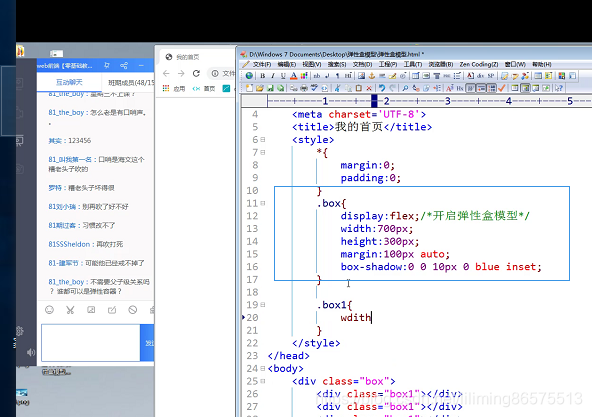This screenshot has width=592, height=417.
Task: Click the view in browser globe icon
Action: (x=249, y=76)
